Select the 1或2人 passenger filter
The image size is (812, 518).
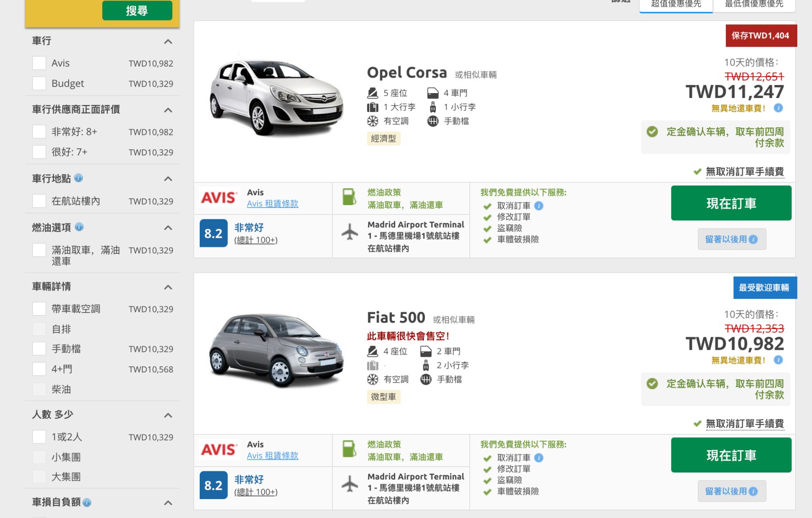coord(39,437)
